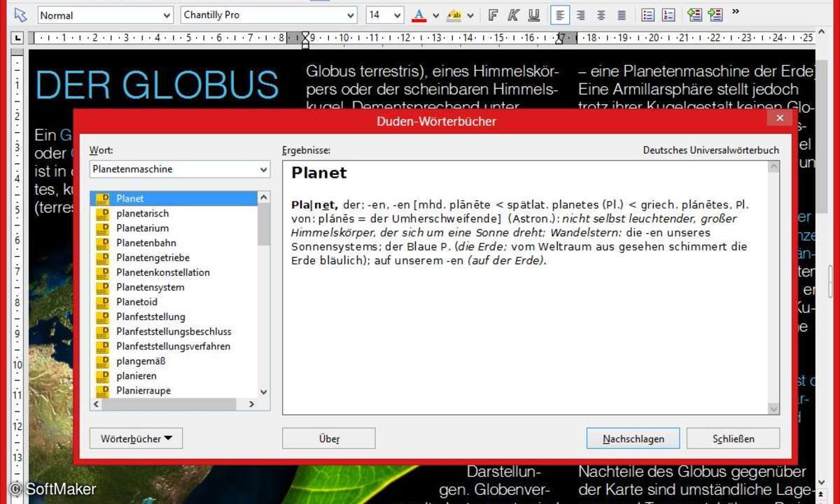Select Planierraupe in the word list
This screenshot has height=504, width=840.
[143, 391]
